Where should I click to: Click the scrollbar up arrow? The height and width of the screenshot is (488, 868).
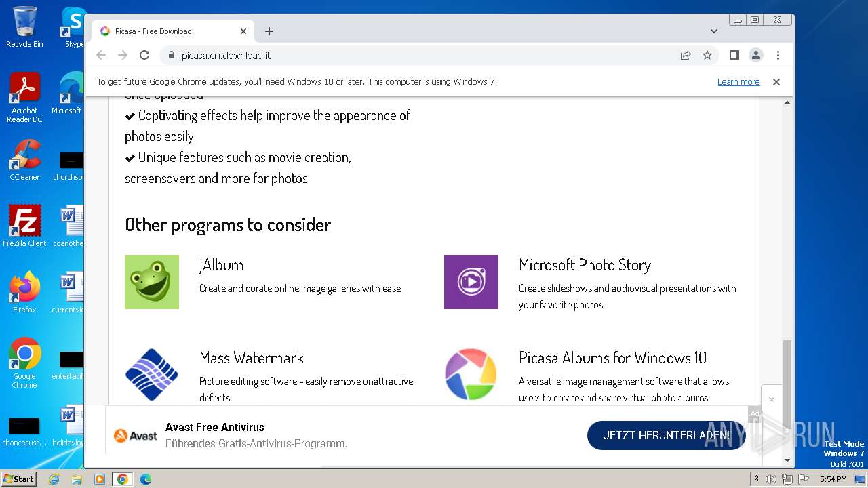click(x=787, y=102)
